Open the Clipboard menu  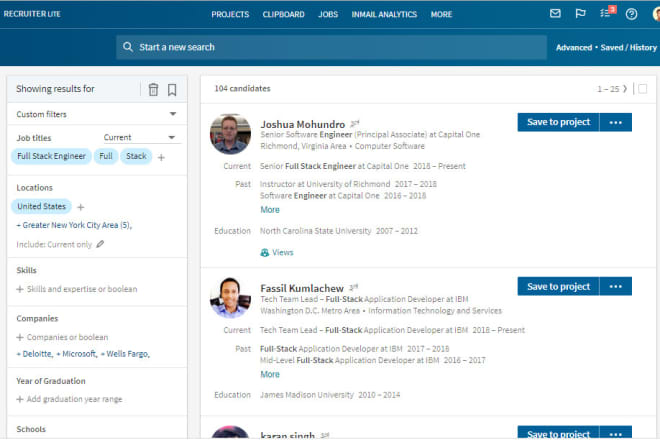tap(283, 14)
